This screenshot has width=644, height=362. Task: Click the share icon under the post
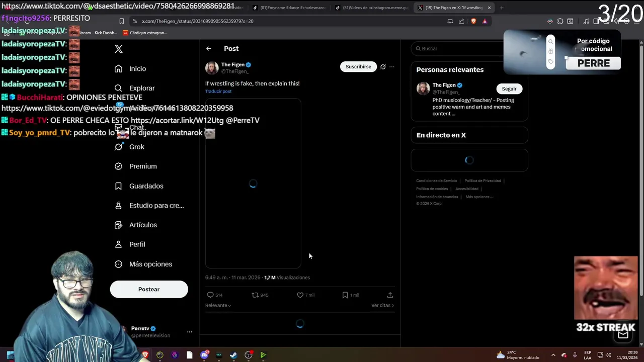click(x=390, y=295)
